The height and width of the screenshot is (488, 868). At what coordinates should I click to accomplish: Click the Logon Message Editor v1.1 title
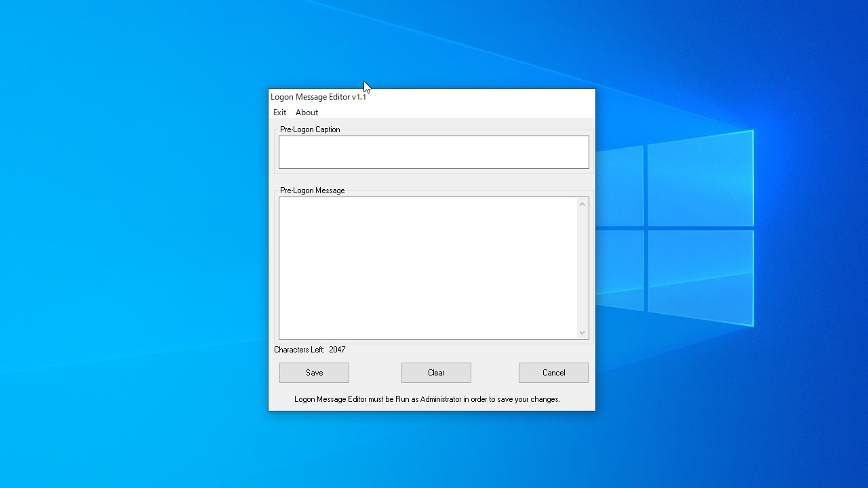click(x=318, y=97)
